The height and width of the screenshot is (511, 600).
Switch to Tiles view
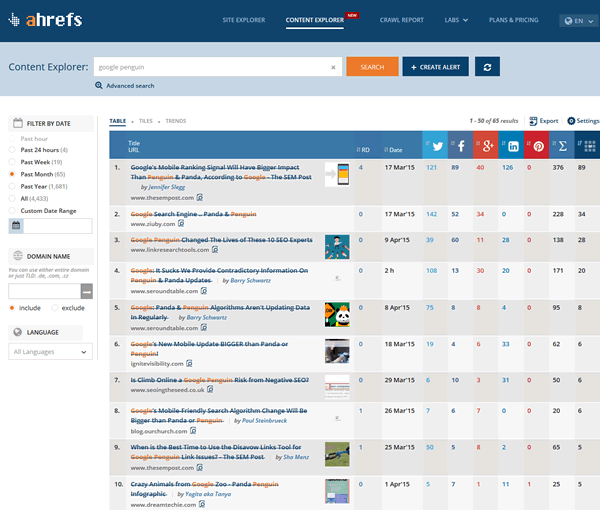click(145, 121)
